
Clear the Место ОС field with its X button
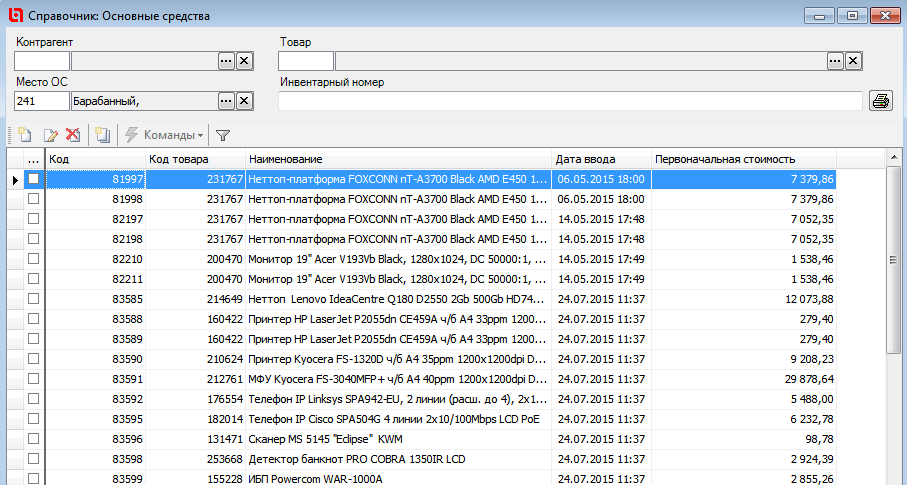pos(245,101)
